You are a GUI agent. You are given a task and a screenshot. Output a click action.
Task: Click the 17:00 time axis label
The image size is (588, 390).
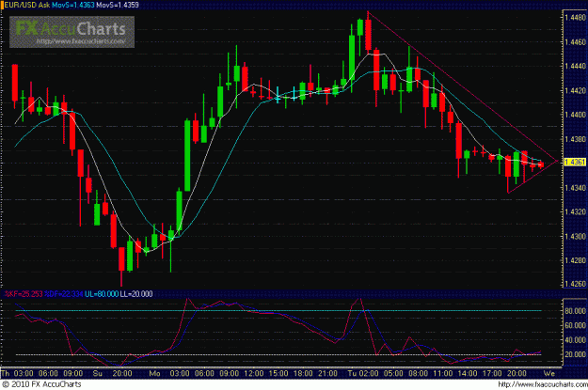coord(492,373)
